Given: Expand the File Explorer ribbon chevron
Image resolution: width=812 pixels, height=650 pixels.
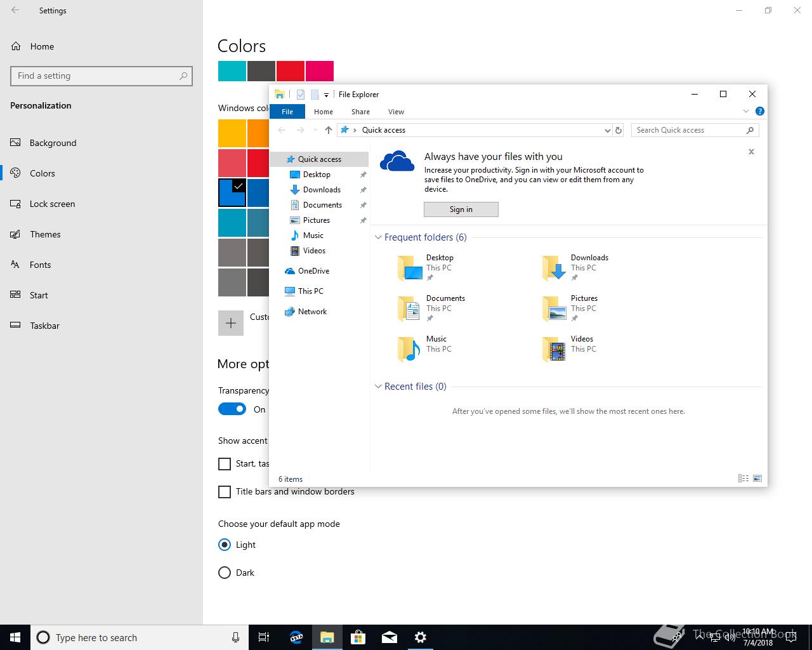Looking at the screenshot, I should point(746,112).
